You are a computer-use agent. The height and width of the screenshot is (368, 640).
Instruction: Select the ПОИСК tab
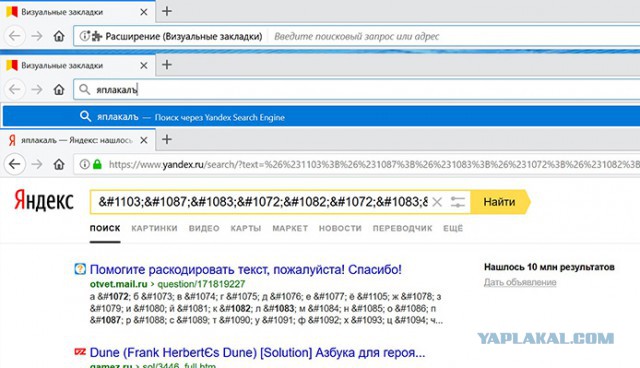105,228
